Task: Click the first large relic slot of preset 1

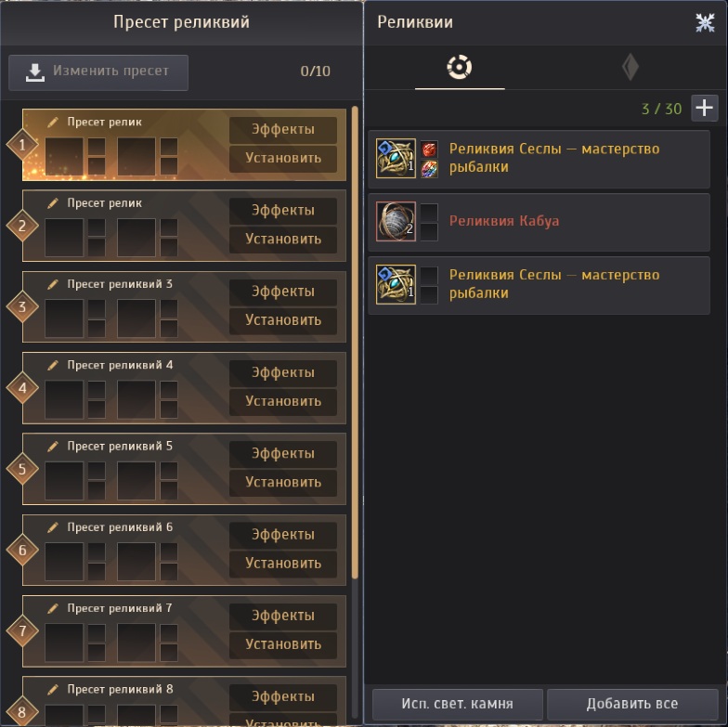Action: (64, 156)
